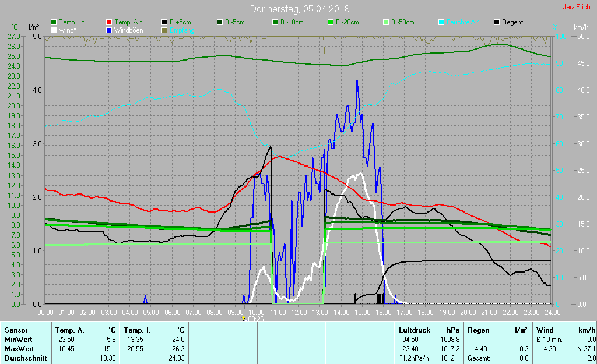The width and height of the screenshot is (597, 364).
Task: Click the green Temp. I. legend swatch
Action: click(x=54, y=22)
